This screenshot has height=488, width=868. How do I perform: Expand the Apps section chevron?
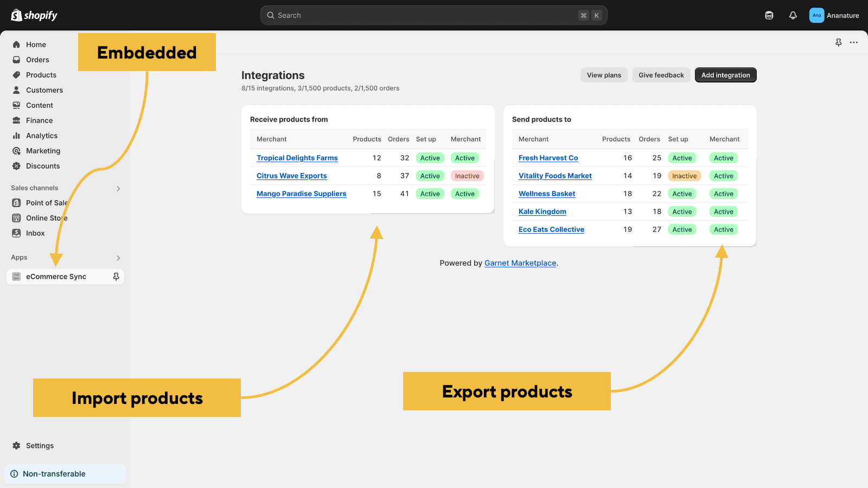pyautogui.click(x=118, y=258)
